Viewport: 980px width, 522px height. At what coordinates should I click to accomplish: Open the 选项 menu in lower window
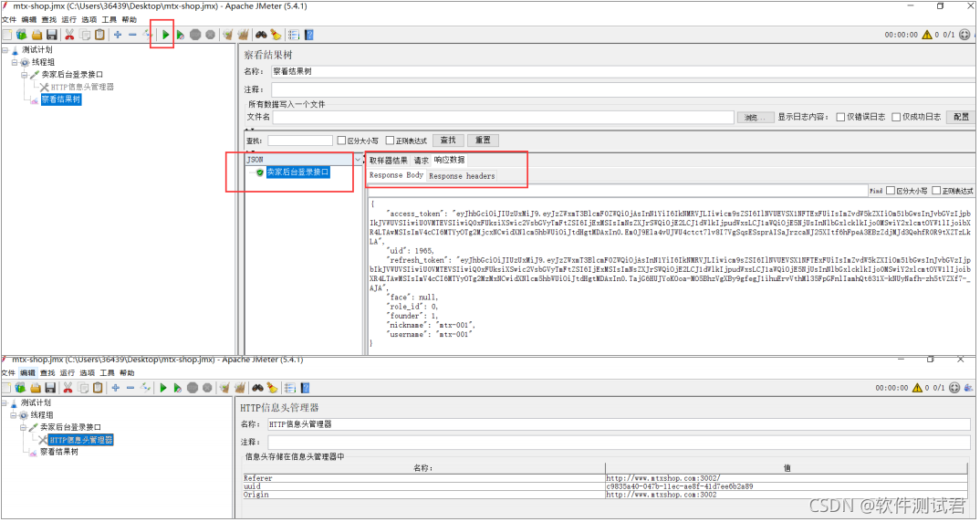click(x=87, y=373)
